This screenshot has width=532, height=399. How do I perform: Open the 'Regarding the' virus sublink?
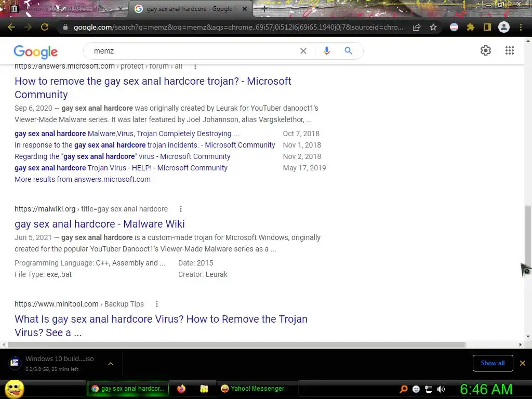coord(123,156)
